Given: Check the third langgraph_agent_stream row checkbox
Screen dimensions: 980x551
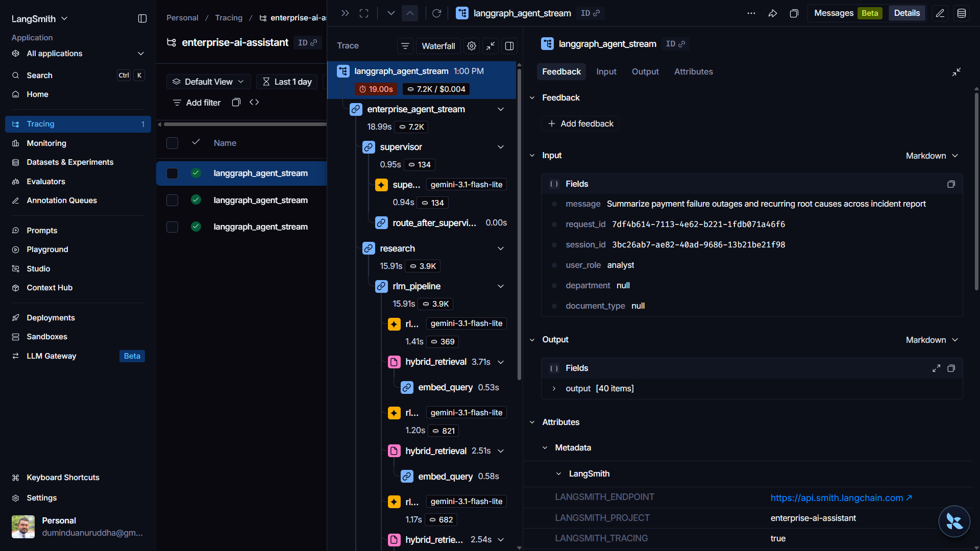Looking at the screenshot, I should (173, 227).
